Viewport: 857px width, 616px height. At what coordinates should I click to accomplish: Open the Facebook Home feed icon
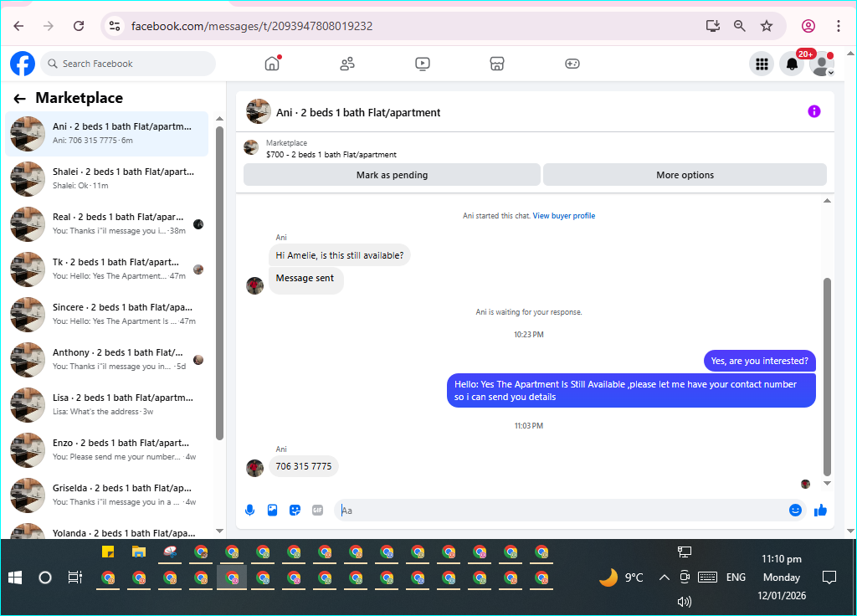pyautogui.click(x=272, y=64)
